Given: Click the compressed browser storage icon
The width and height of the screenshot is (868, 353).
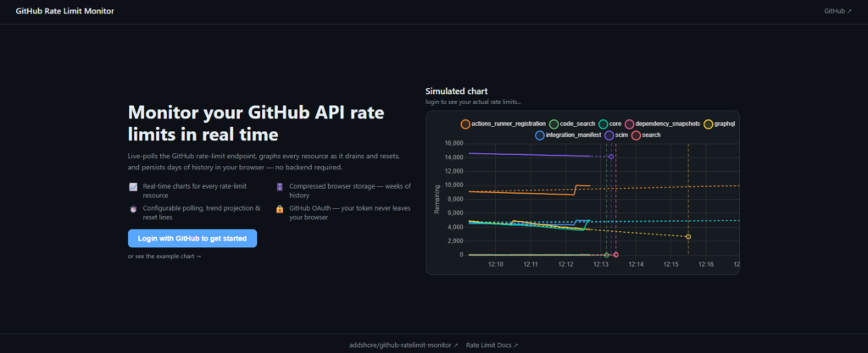Looking at the screenshot, I should pyautogui.click(x=280, y=186).
